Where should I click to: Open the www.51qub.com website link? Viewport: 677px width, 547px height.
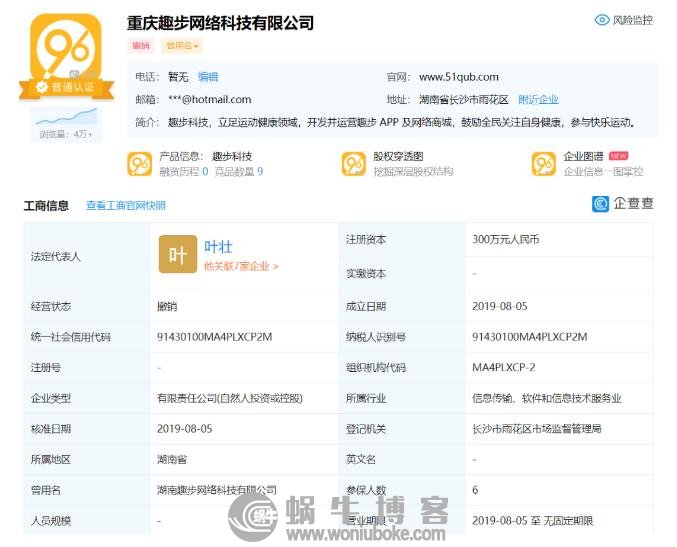click(x=459, y=77)
